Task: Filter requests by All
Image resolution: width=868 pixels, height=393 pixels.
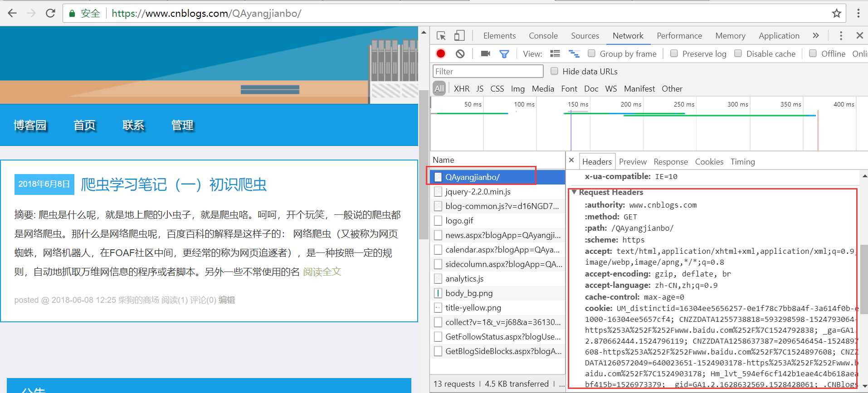Action: 439,88
